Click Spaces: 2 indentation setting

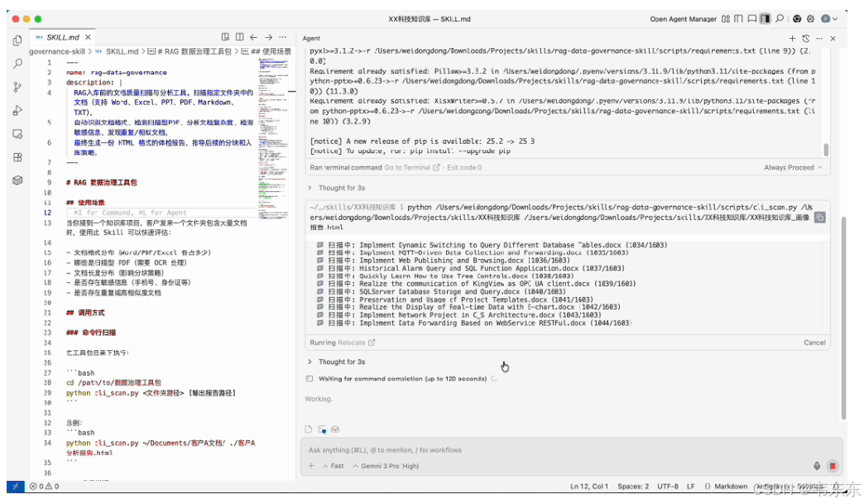[633, 487]
